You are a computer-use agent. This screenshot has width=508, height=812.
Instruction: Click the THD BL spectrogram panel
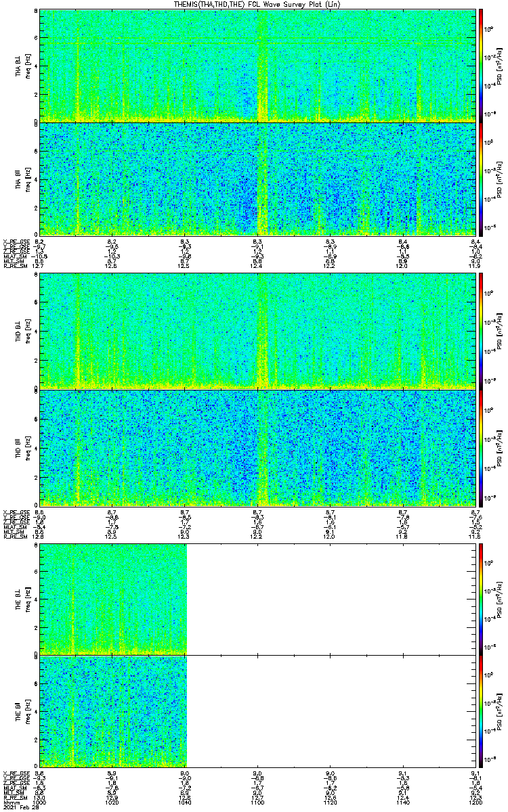click(257, 331)
